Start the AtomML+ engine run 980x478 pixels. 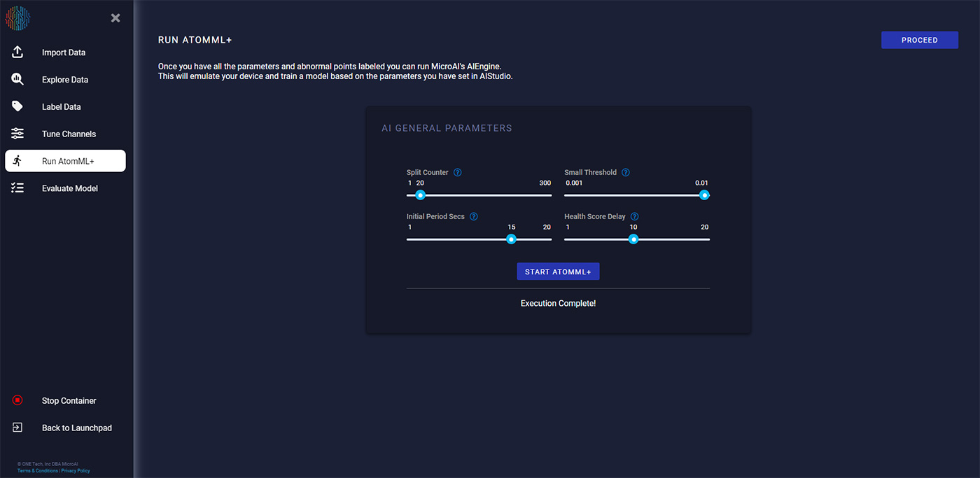click(558, 272)
